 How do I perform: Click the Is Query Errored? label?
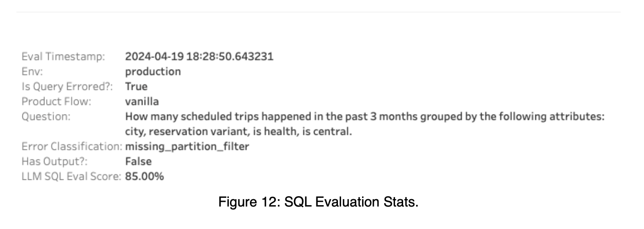67,86
